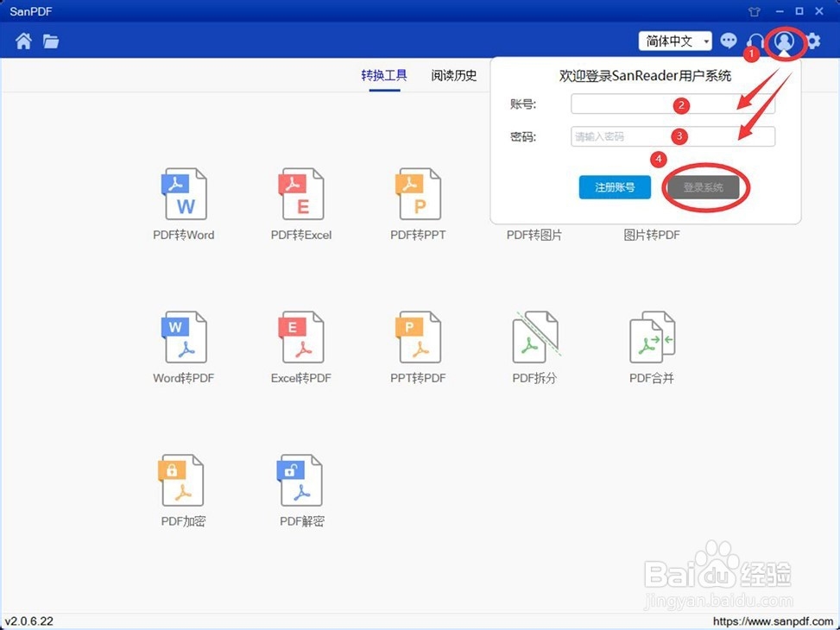Image resolution: width=840 pixels, height=630 pixels.
Task: Open a file with the folder icon
Action: point(51,41)
